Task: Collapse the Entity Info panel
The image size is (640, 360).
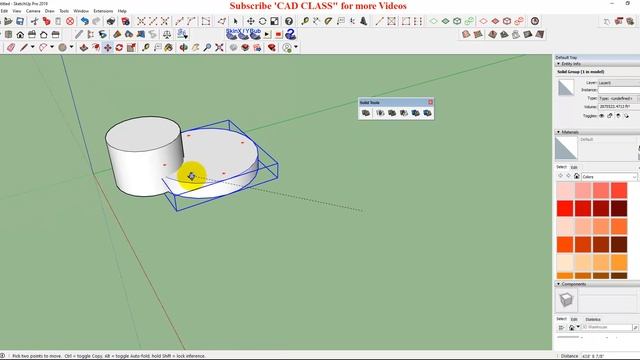Action: (558, 64)
